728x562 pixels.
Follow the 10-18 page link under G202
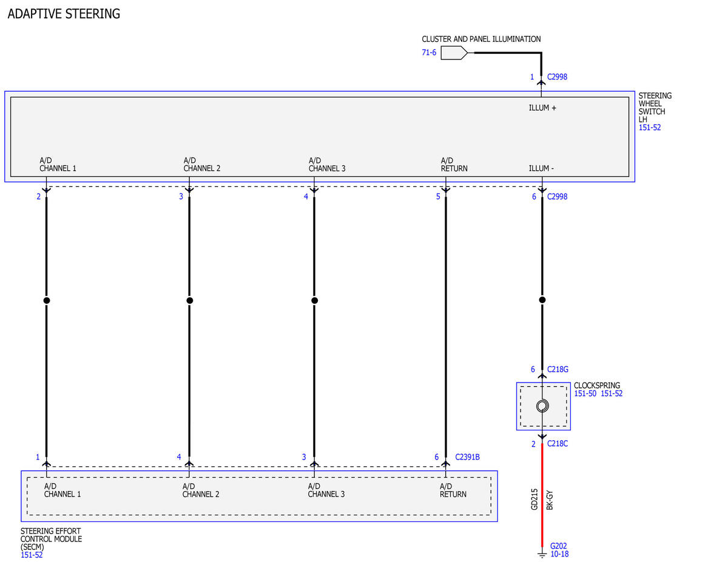[559, 554]
